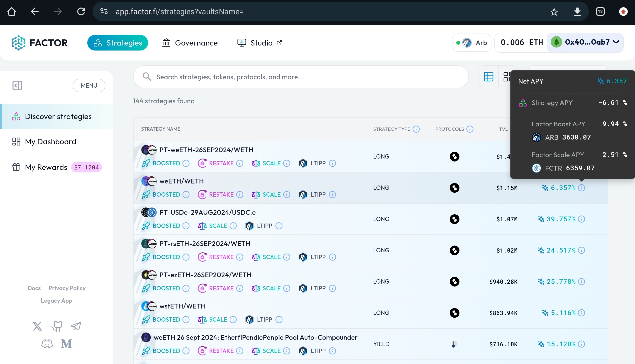Switch to grid card view

[x=506, y=77]
